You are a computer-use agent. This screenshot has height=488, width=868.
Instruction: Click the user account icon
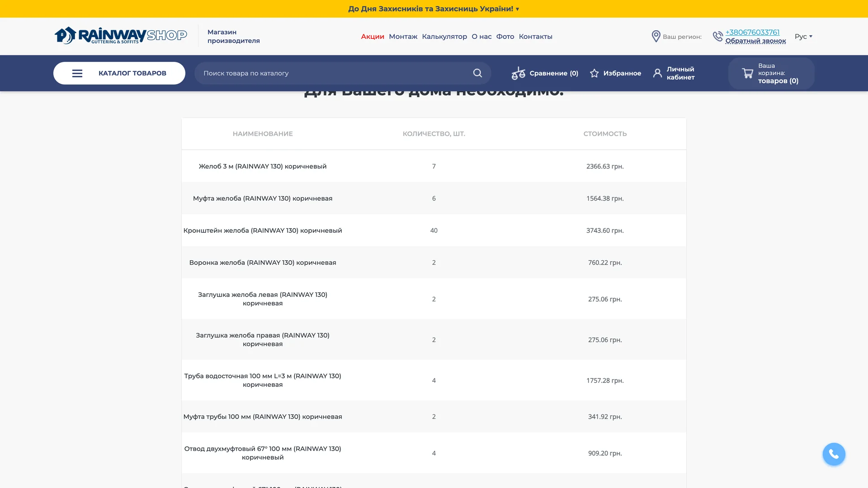coord(657,73)
